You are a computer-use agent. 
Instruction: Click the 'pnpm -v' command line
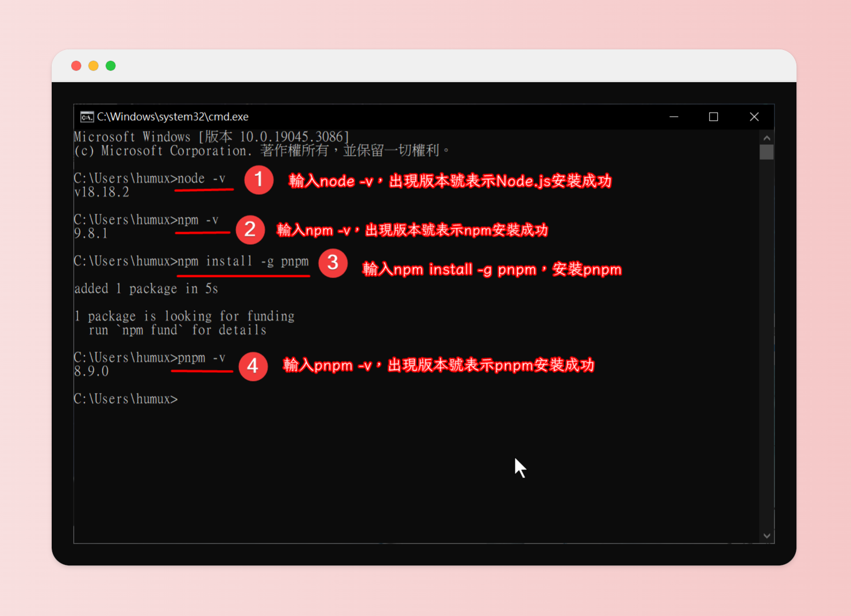coord(149,357)
